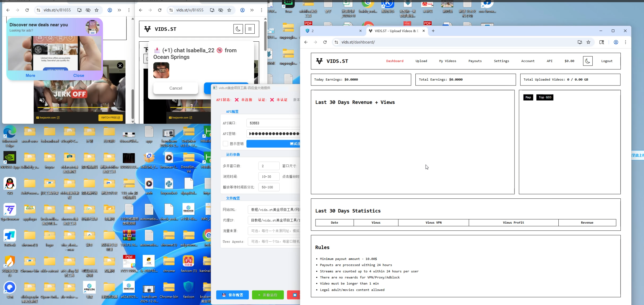644x305 pixels.
Task: Open Chrome menu in dashboard browser
Action: click(625, 42)
